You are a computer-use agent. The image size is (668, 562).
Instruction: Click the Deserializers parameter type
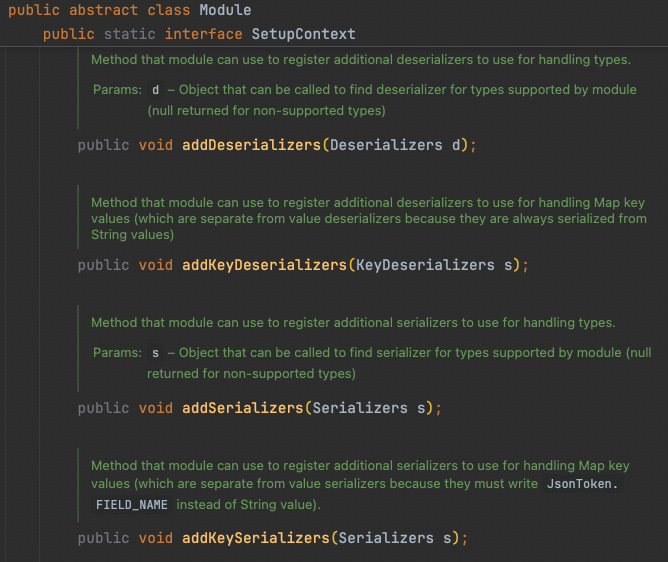pos(386,145)
